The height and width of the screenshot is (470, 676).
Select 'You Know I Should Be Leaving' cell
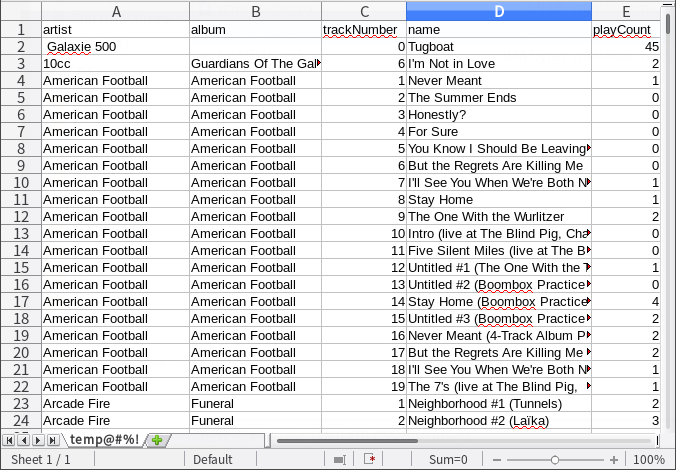coord(499,148)
